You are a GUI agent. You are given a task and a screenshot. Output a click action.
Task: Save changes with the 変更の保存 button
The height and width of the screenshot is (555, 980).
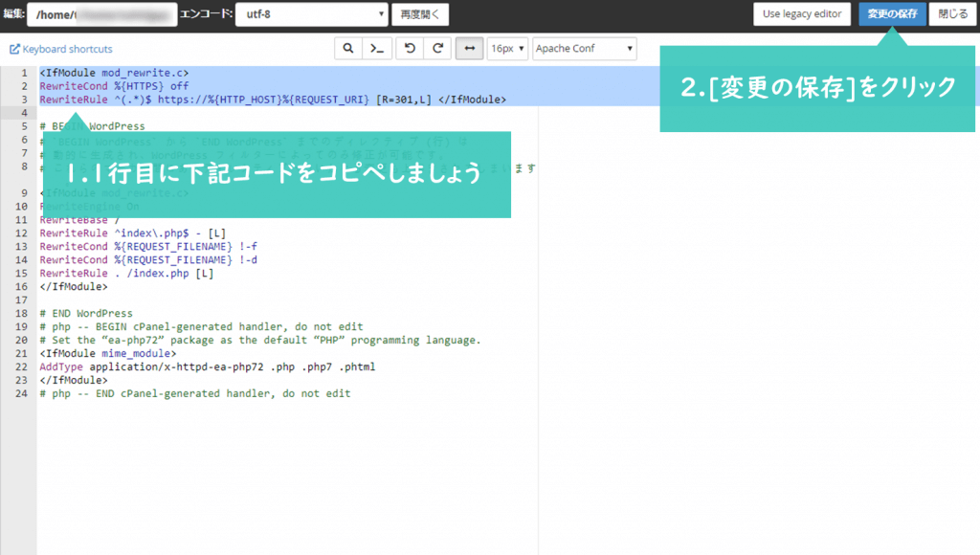[892, 13]
